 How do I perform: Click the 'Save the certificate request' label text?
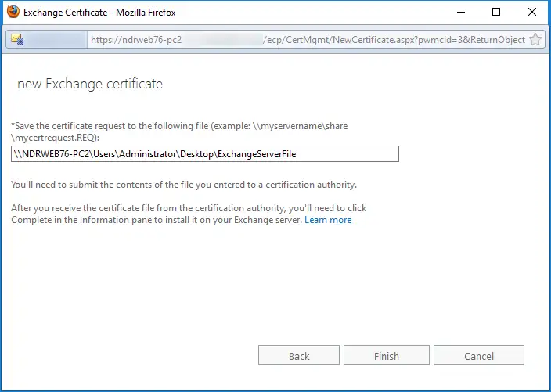[x=179, y=131]
